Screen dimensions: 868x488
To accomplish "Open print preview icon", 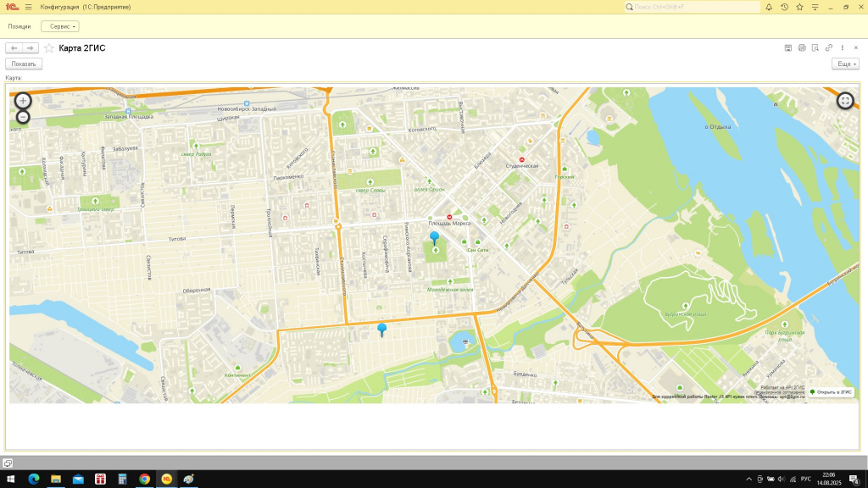I will click(815, 48).
